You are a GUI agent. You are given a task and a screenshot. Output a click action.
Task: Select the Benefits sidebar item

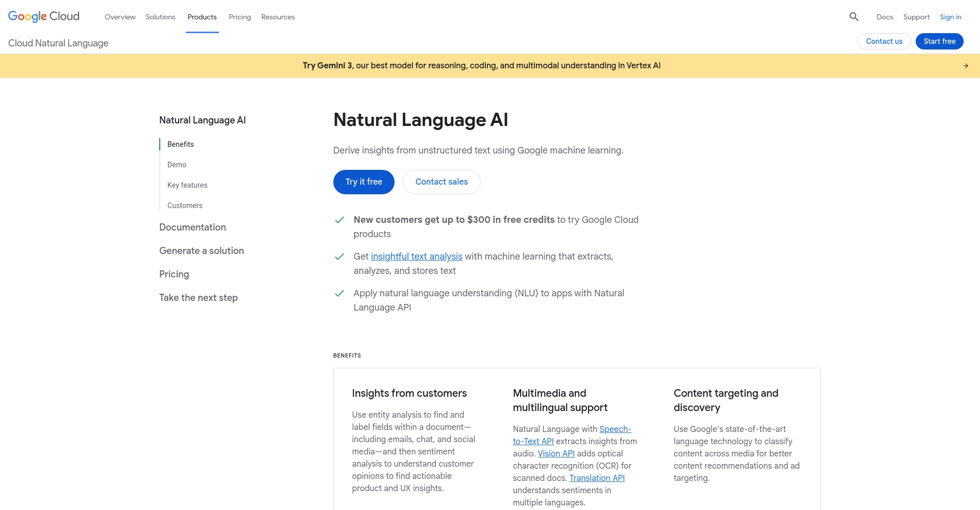(180, 144)
